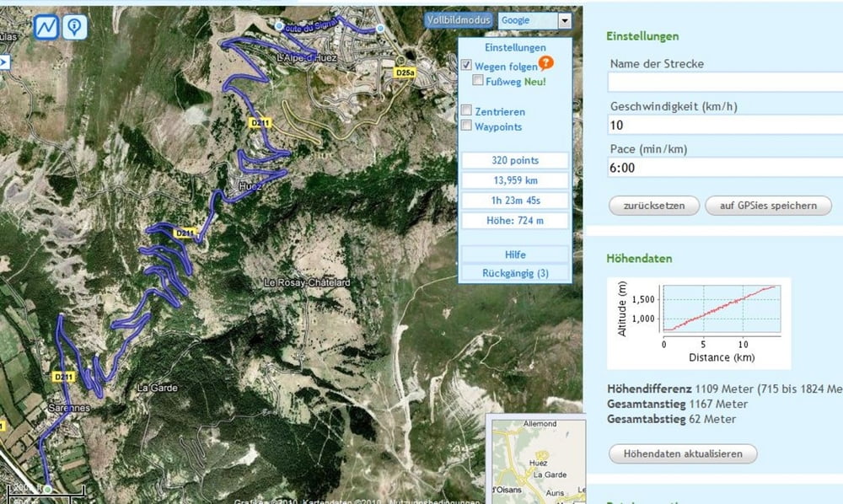Click the Zentrieren label
The image size is (843, 504).
[500, 112]
